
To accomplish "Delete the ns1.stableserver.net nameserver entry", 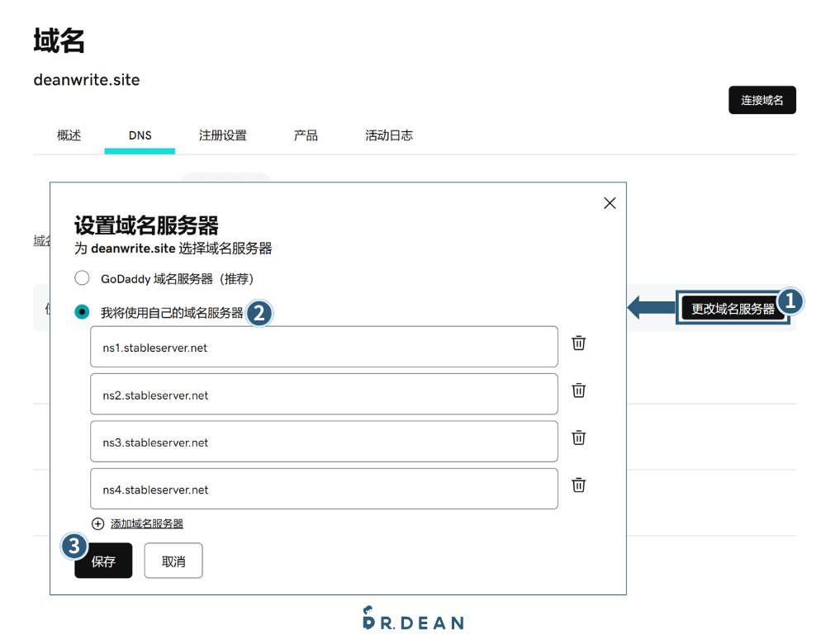I will (578, 343).
